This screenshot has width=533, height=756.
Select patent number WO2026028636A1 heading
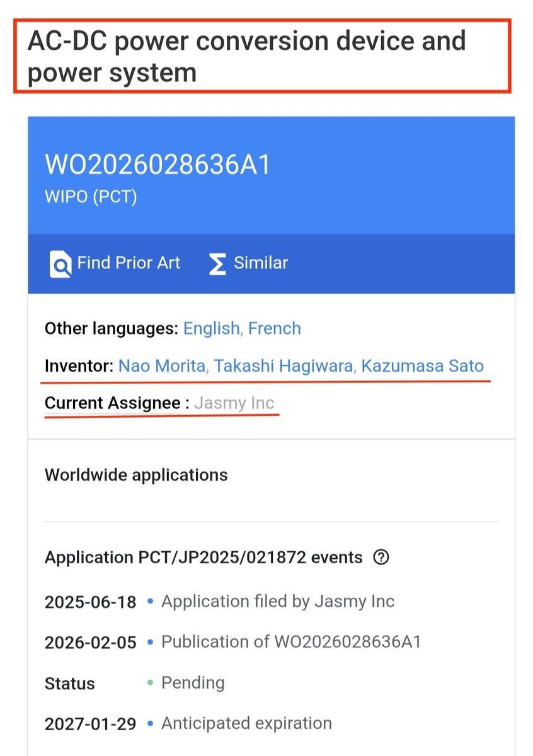[x=158, y=165]
